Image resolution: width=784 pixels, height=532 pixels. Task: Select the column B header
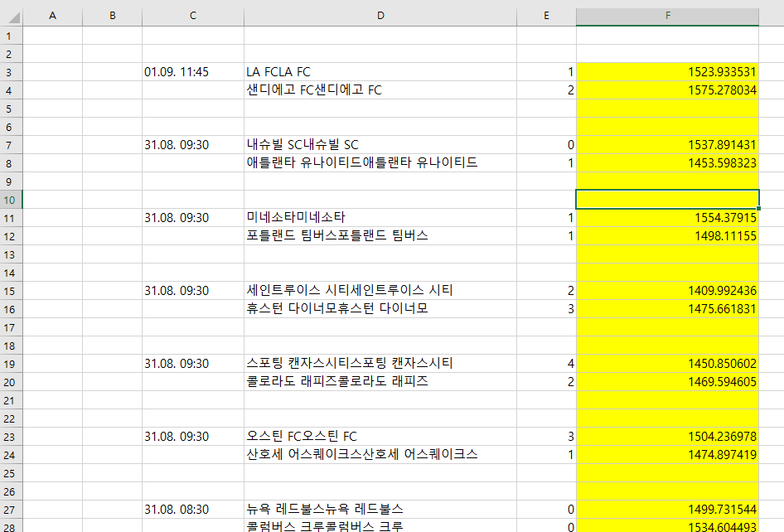(112, 17)
